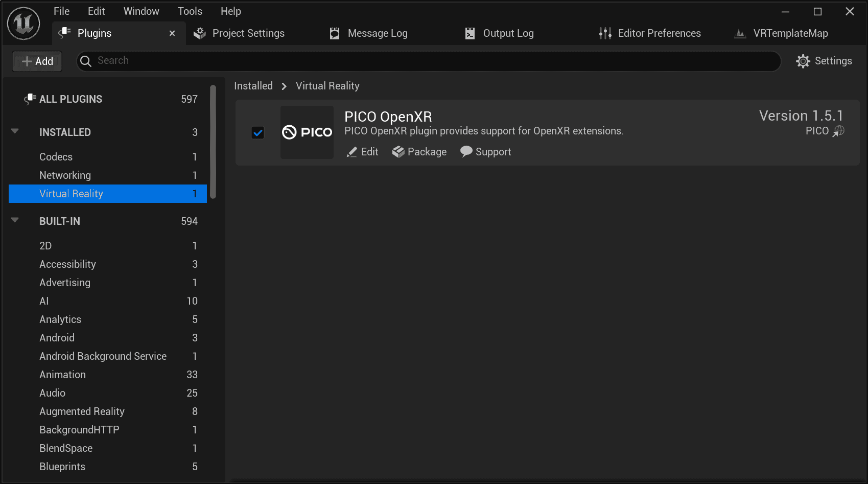Click Edit for the PICO OpenXR plugin
The width and height of the screenshot is (868, 484).
(x=362, y=152)
